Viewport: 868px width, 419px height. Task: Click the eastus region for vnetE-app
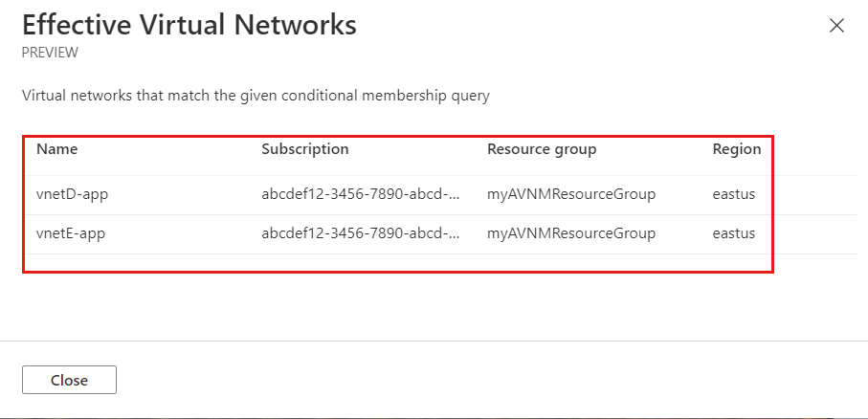pyautogui.click(x=734, y=233)
